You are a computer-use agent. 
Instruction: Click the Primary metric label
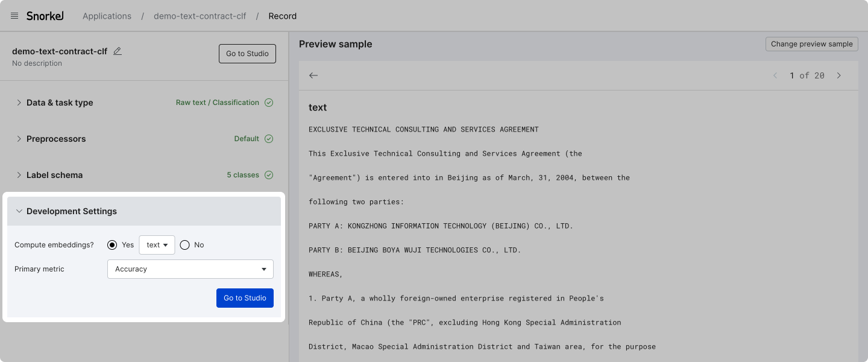click(39, 269)
